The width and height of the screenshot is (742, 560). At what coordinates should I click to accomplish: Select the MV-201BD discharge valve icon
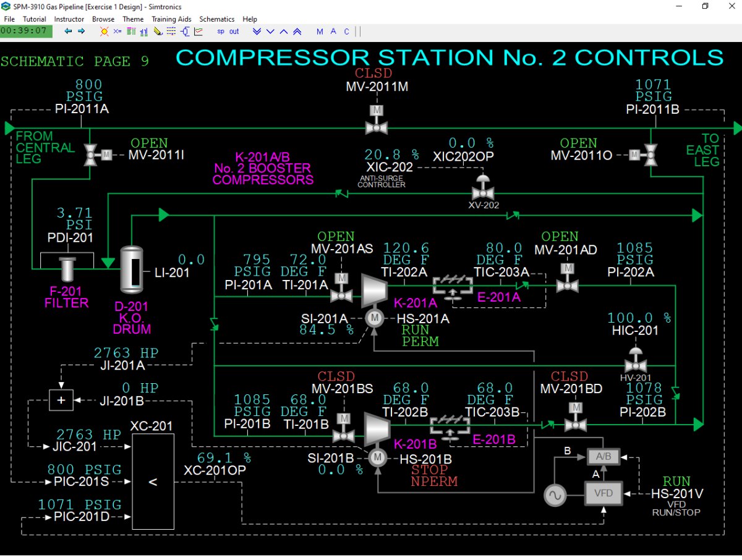pyautogui.click(x=576, y=417)
